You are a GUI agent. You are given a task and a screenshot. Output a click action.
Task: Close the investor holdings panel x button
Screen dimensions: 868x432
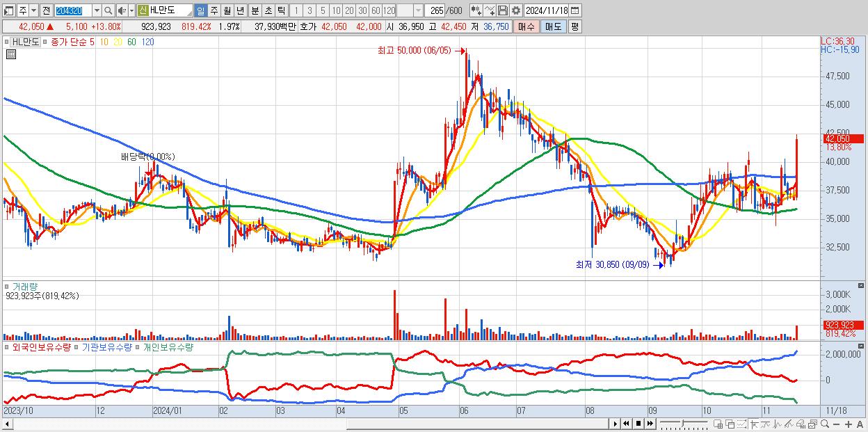click(862, 346)
